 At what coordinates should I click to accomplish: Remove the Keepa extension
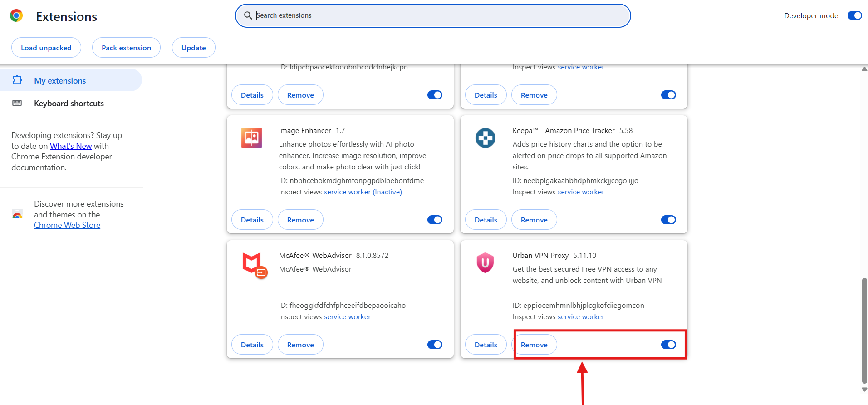click(x=534, y=220)
